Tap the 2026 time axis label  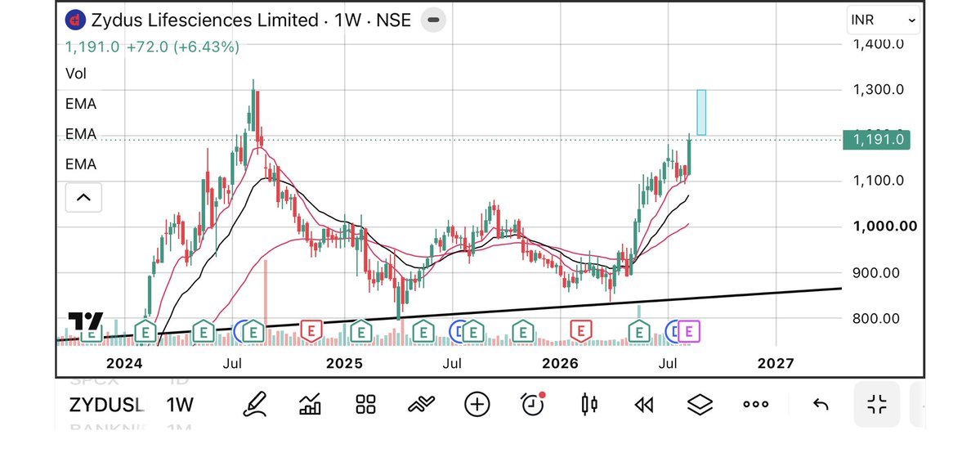pos(561,364)
